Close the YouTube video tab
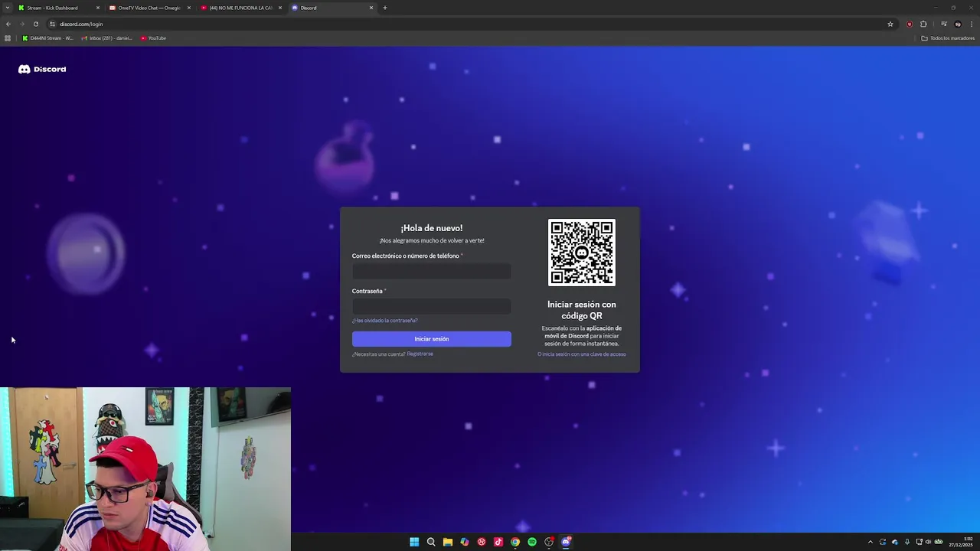The image size is (980, 551). pos(280,8)
